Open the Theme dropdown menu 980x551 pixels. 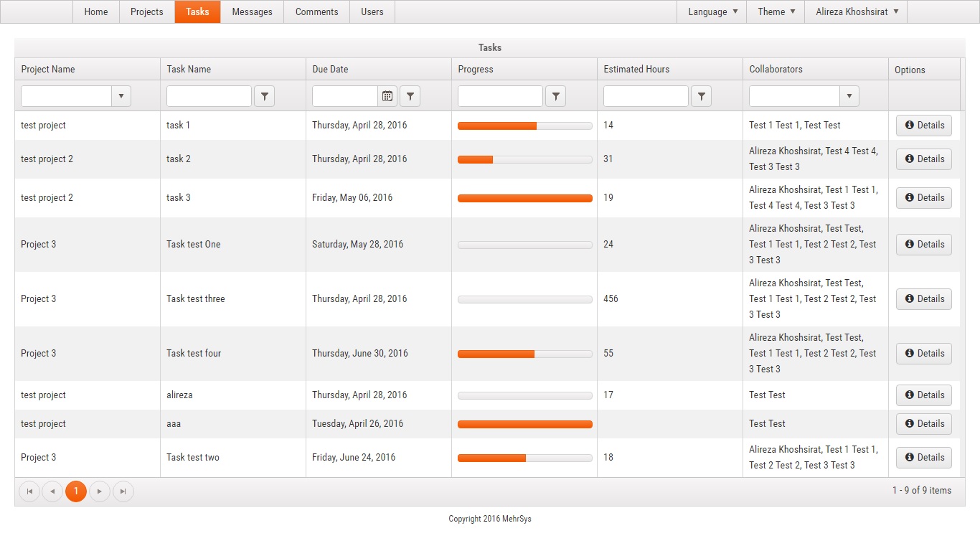[x=776, y=12]
